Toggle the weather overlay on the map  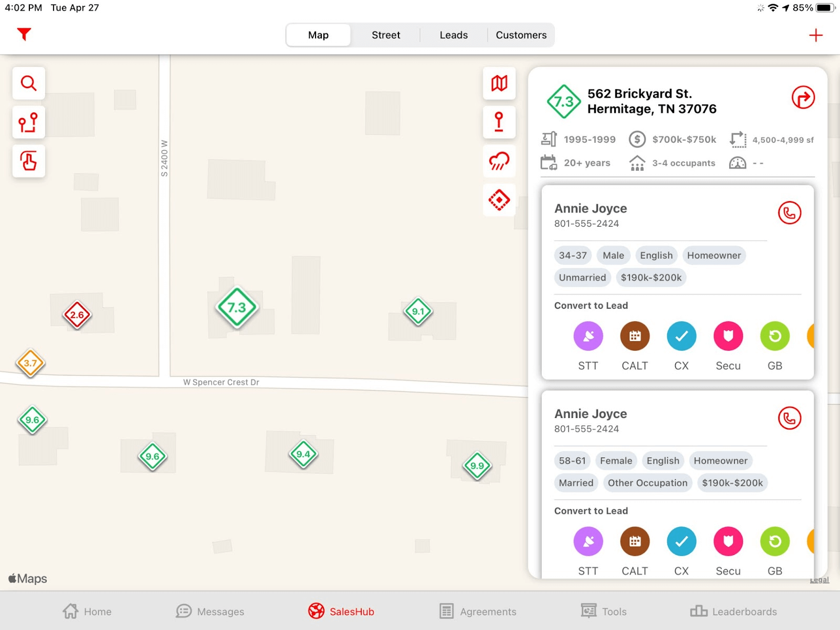[499, 161]
